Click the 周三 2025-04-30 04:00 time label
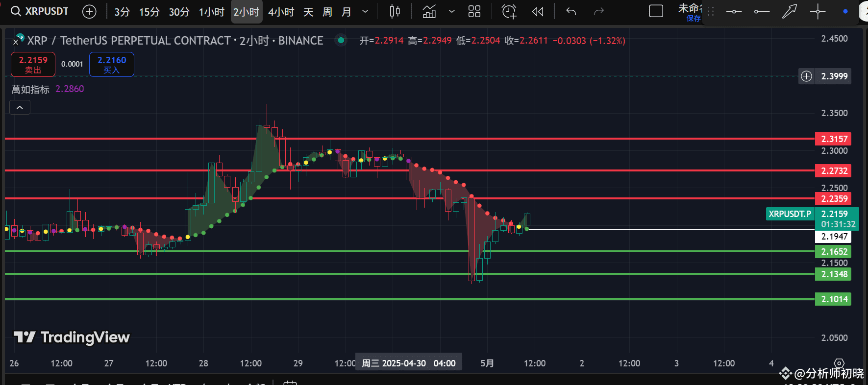This screenshot has height=385, width=868. [409, 363]
